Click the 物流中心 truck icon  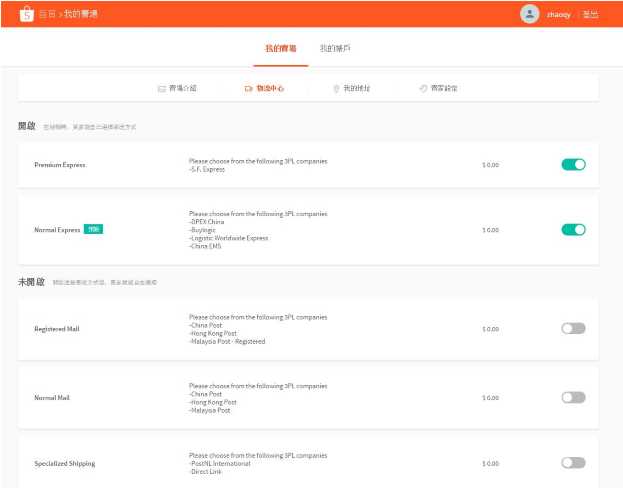tap(248, 88)
